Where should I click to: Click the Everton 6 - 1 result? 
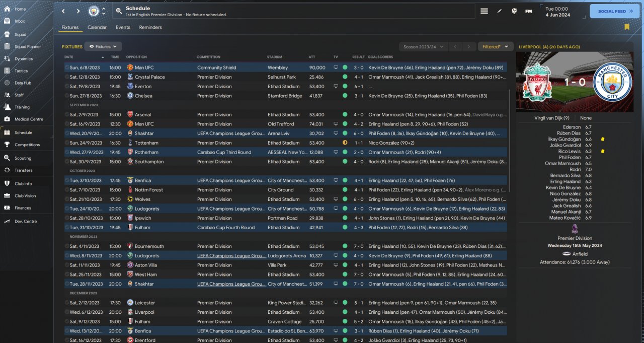point(358,87)
